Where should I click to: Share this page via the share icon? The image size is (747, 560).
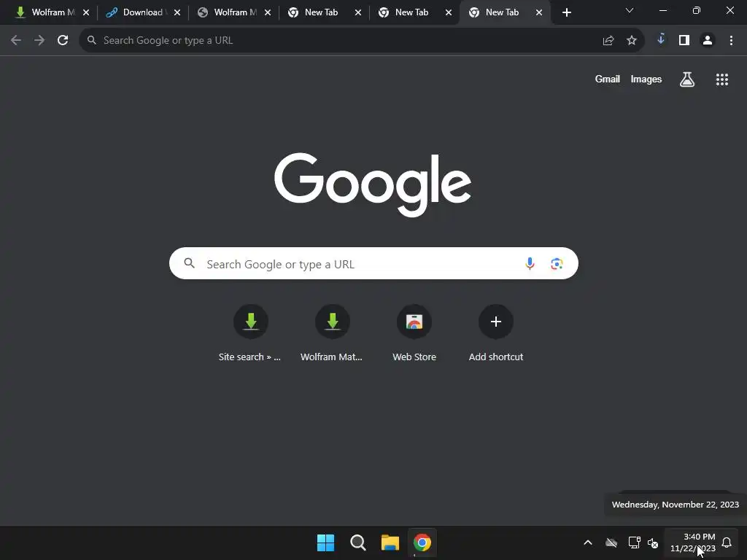pyautogui.click(x=608, y=41)
